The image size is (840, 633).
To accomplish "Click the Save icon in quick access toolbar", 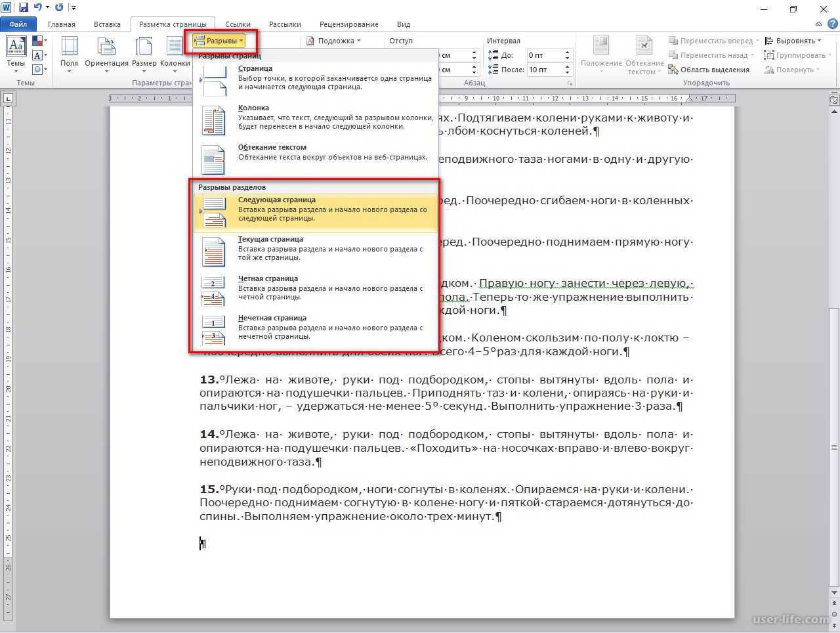I will 24,8.
